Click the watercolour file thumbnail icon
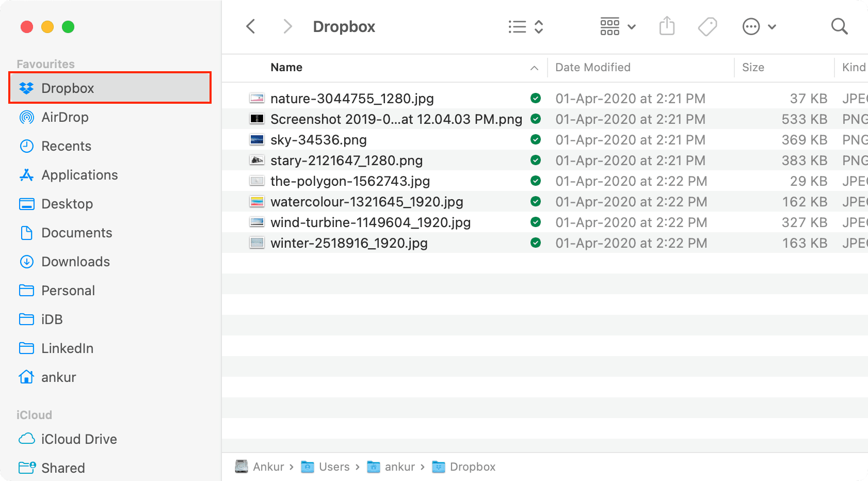The width and height of the screenshot is (868, 481). click(x=257, y=201)
